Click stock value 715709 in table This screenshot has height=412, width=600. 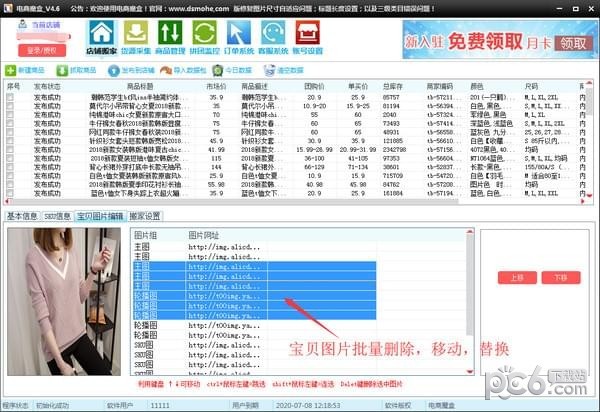pos(393,176)
